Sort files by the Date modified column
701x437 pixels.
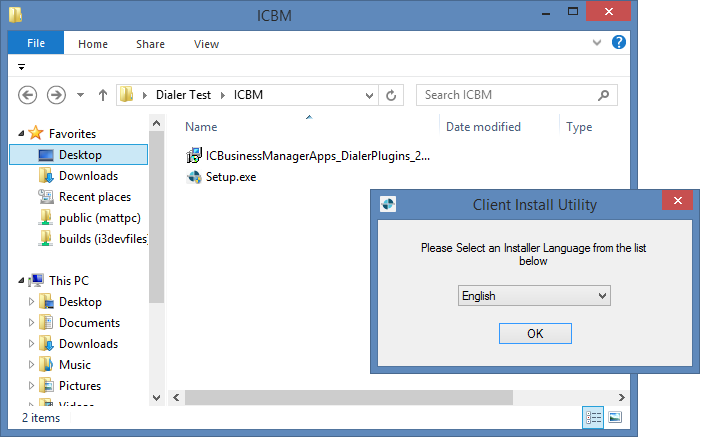point(483,127)
